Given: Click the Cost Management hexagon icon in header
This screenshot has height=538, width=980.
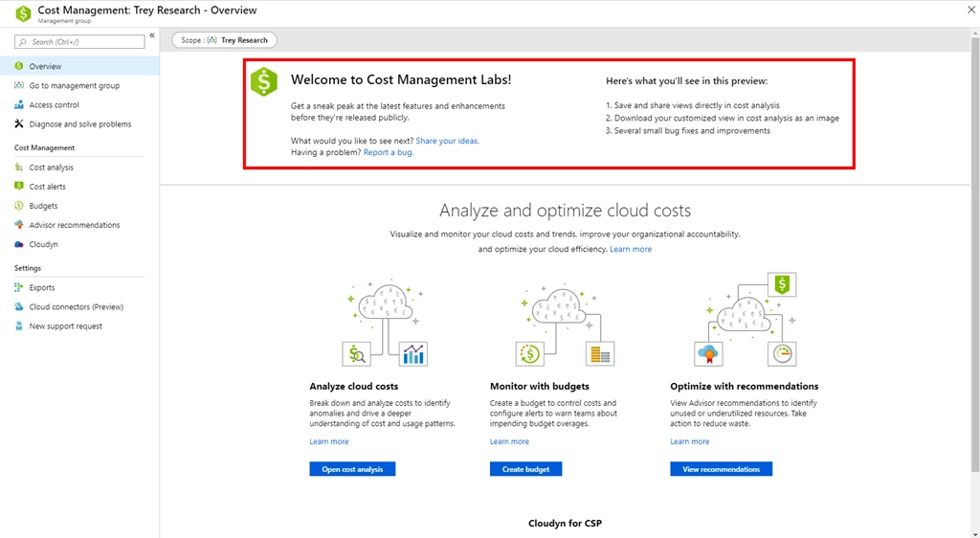Looking at the screenshot, I should pos(23,13).
